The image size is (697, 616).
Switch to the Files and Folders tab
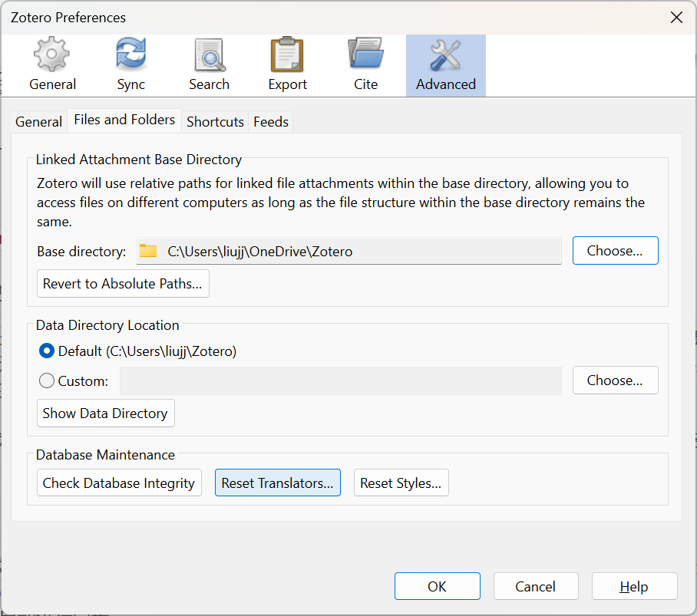[x=124, y=120]
